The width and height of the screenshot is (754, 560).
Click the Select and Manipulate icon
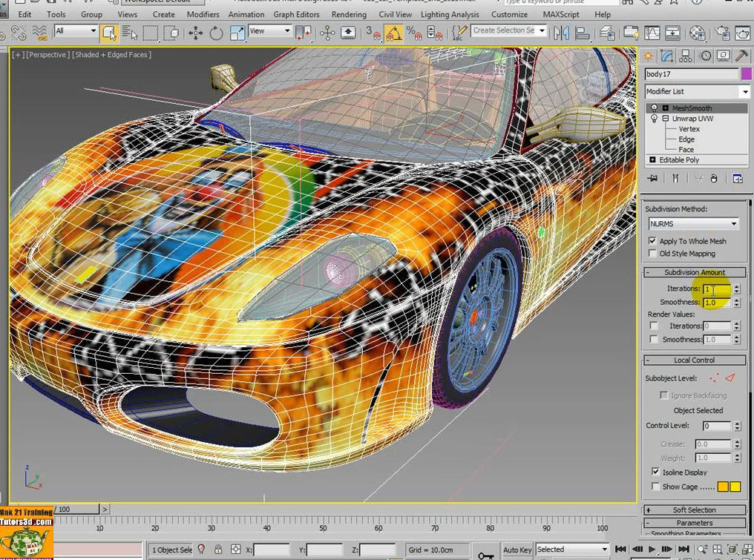coord(327,33)
